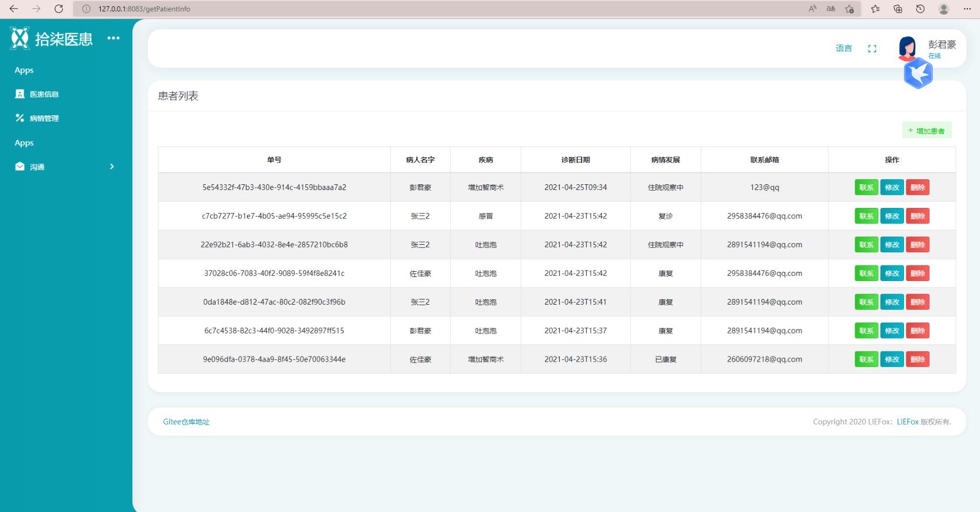Click order ID 5e54332f-47b3-430e-914c-4159bbaaa7a2
Image resolution: width=980 pixels, height=512 pixels.
point(274,187)
